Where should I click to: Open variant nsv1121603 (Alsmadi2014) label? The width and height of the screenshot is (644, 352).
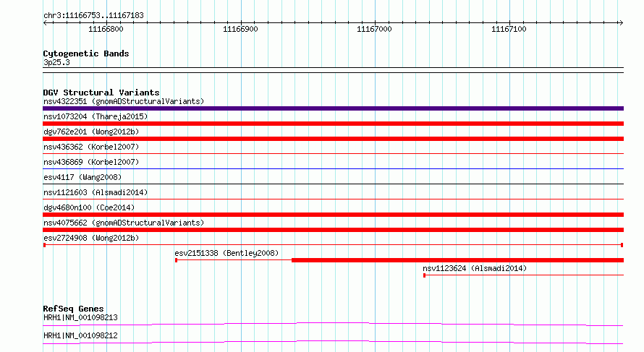(x=96, y=192)
